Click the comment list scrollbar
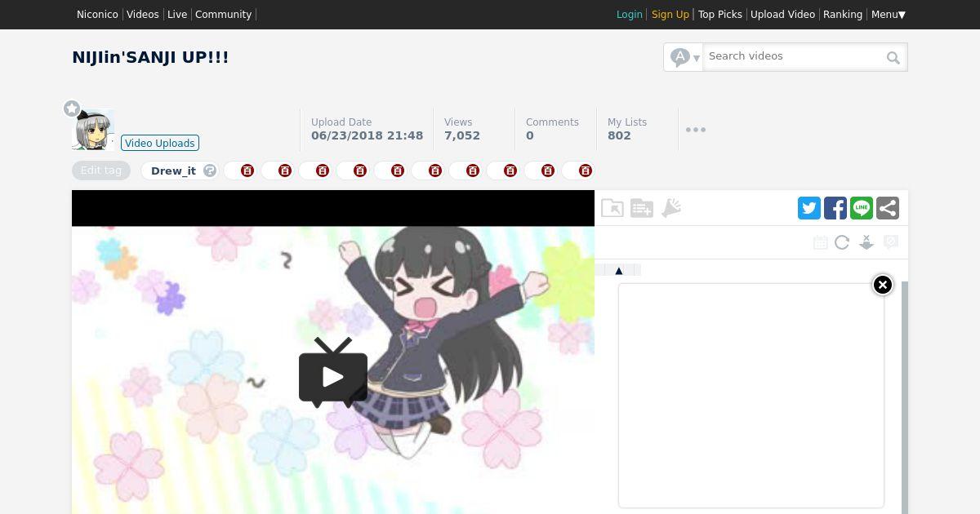Viewport: 980px width, 514px height. tap(905, 397)
